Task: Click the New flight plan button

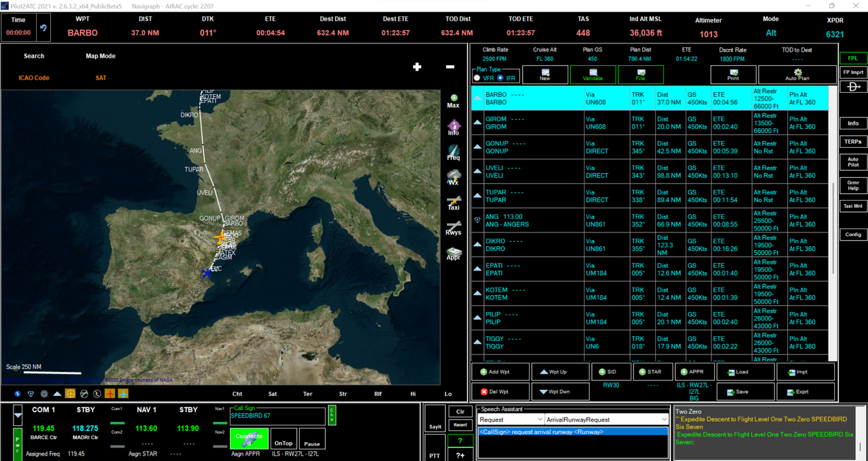Action: (545, 75)
